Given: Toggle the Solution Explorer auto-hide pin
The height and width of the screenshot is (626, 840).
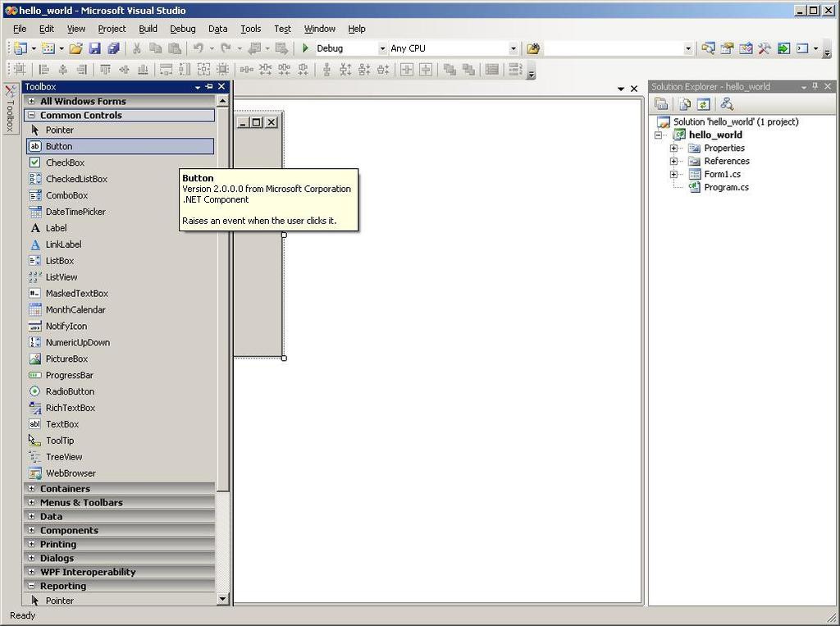Looking at the screenshot, I should [x=815, y=86].
